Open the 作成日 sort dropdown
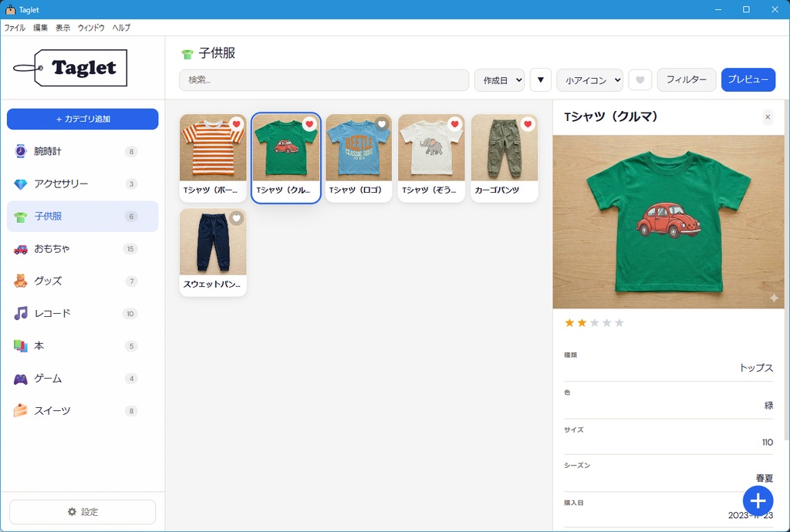Screen dimensions: 790x532 pyautogui.click(x=499, y=79)
